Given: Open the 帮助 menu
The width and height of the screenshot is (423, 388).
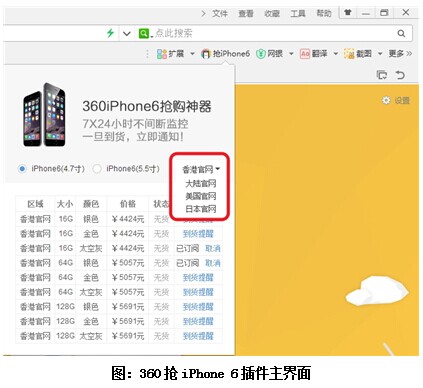Looking at the screenshot, I should tap(324, 14).
